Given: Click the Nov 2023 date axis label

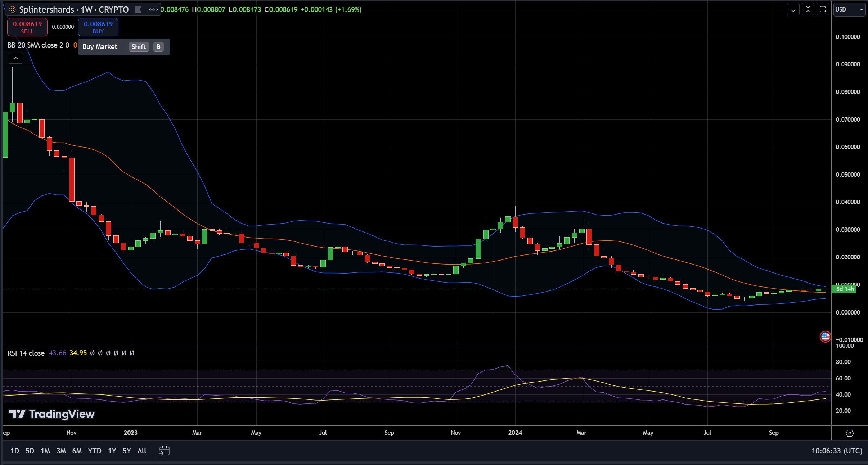Looking at the screenshot, I should 456,433.
